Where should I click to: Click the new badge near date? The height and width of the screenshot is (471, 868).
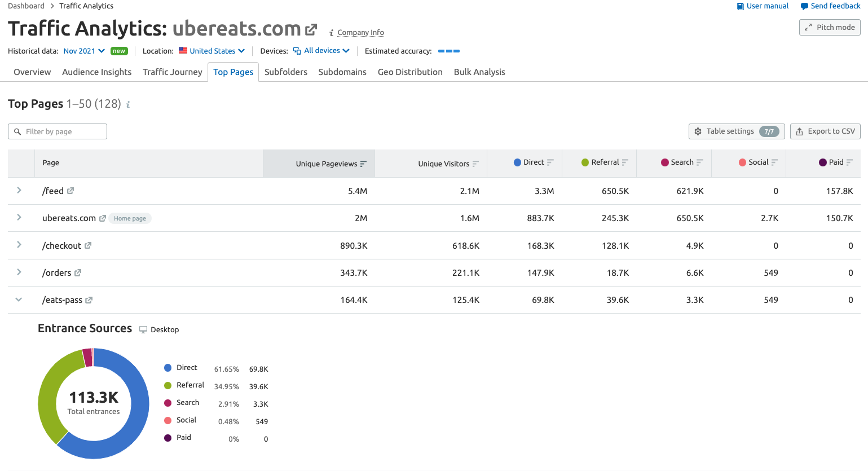pyautogui.click(x=119, y=51)
